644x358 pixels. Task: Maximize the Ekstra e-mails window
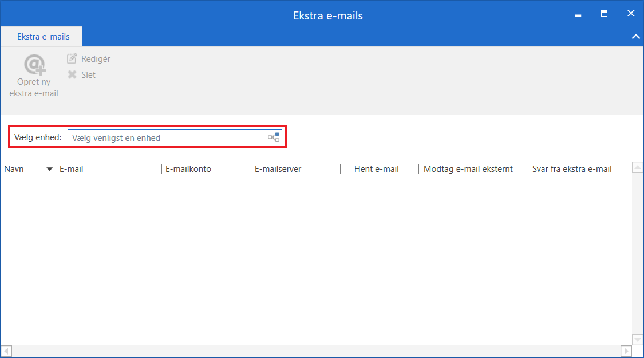(604, 14)
